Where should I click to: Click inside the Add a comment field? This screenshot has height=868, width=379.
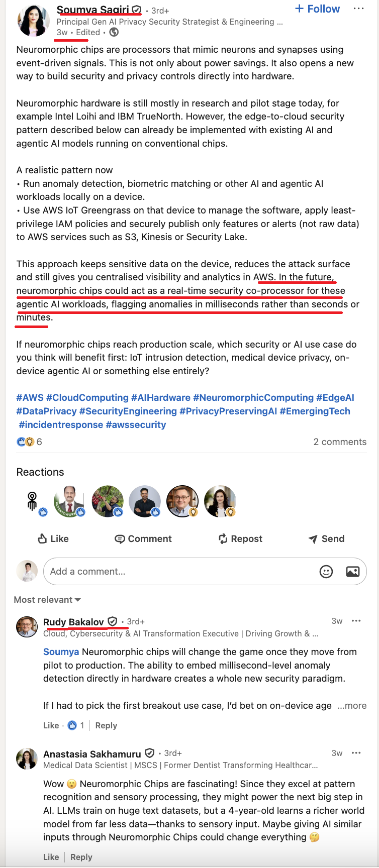click(x=151, y=571)
